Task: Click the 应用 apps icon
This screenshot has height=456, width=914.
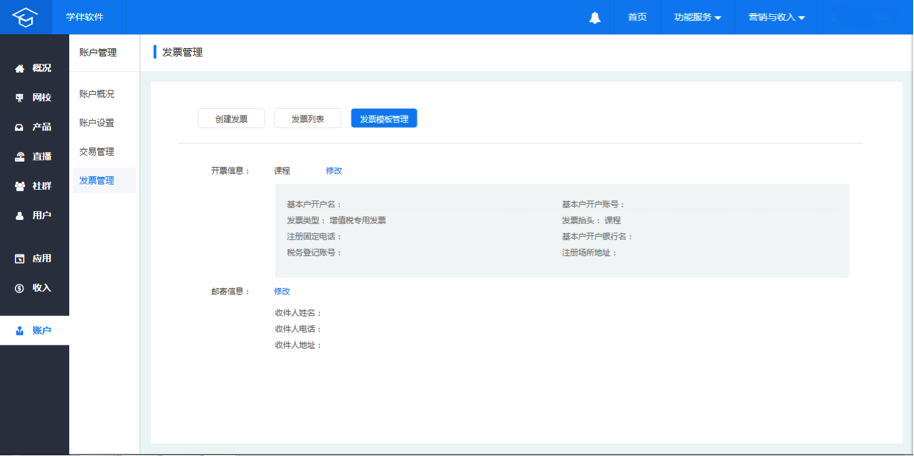Action: (19, 259)
